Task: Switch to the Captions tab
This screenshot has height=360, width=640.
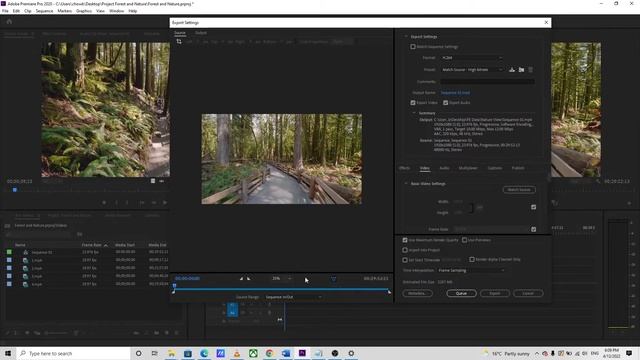Action: 495,168
